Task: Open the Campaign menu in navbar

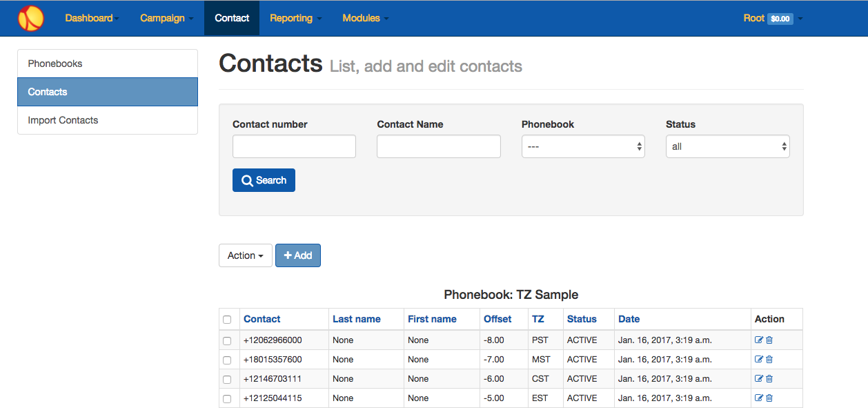Action: click(x=166, y=18)
